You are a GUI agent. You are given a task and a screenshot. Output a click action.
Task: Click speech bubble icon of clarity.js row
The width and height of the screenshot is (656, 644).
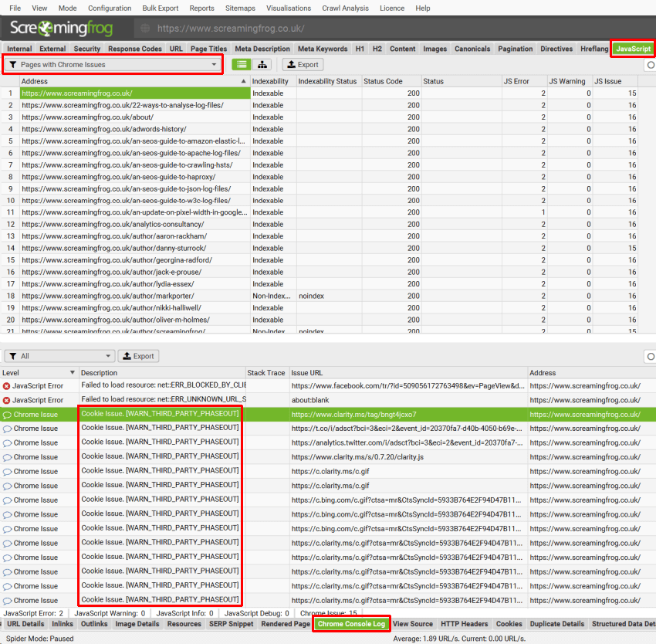7,457
